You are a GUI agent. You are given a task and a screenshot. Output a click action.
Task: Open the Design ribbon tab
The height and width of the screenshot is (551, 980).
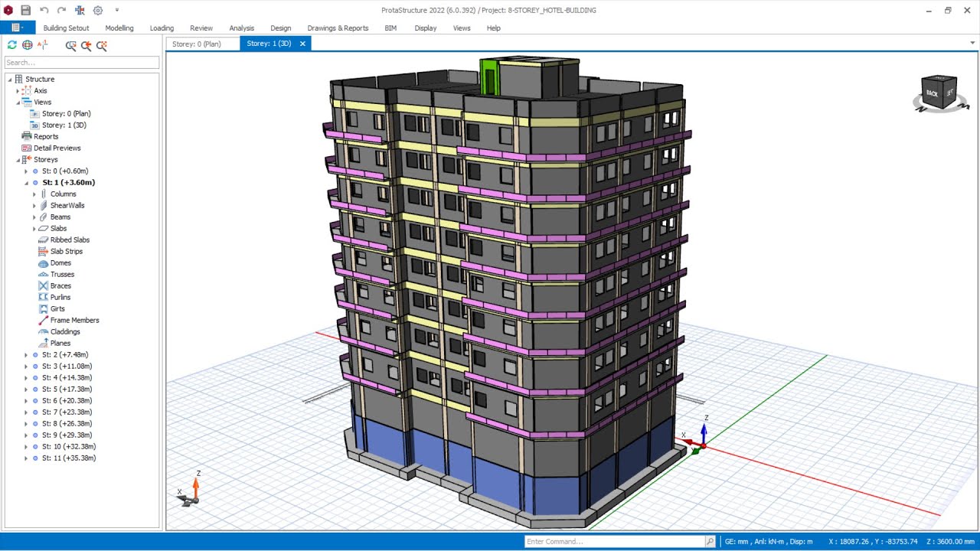[x=280, y=28]
